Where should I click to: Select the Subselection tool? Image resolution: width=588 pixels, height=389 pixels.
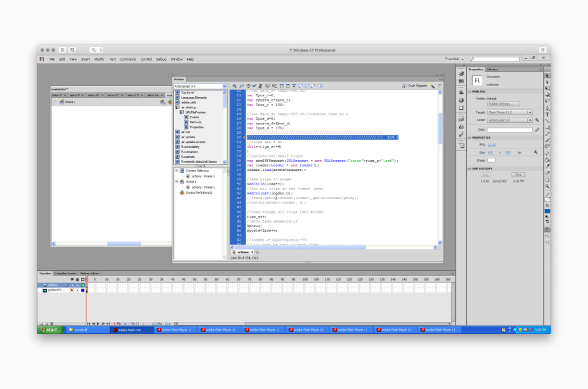point(547,82)
